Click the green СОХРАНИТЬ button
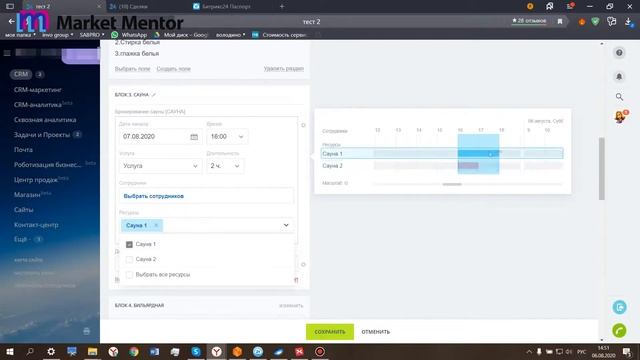 click(x=330, y=332)
